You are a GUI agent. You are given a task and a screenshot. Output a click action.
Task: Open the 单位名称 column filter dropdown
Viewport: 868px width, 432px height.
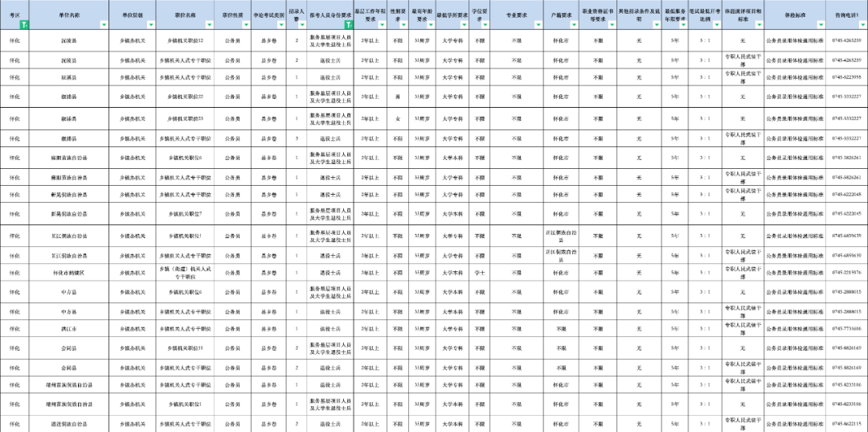click(104, 25)
